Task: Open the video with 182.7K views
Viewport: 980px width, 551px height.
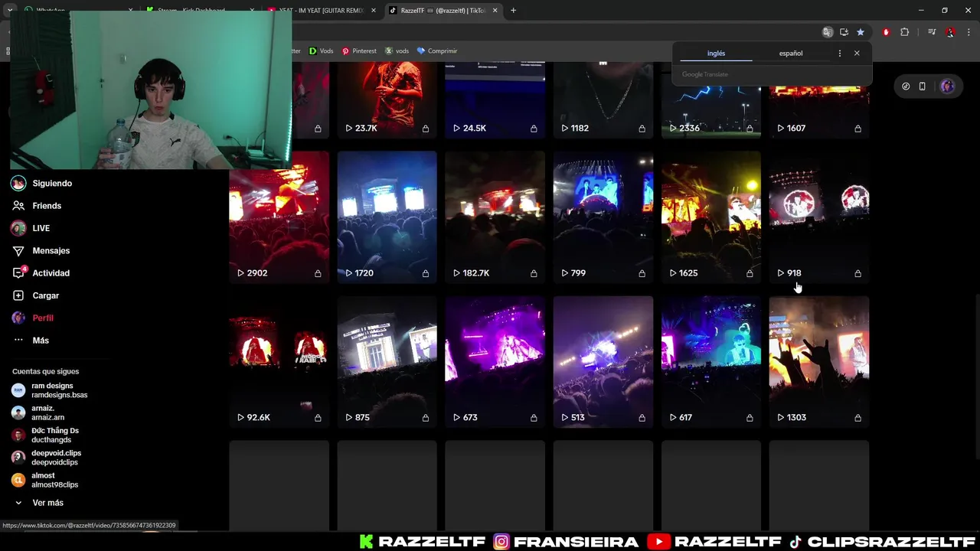Action: [495, 217]
